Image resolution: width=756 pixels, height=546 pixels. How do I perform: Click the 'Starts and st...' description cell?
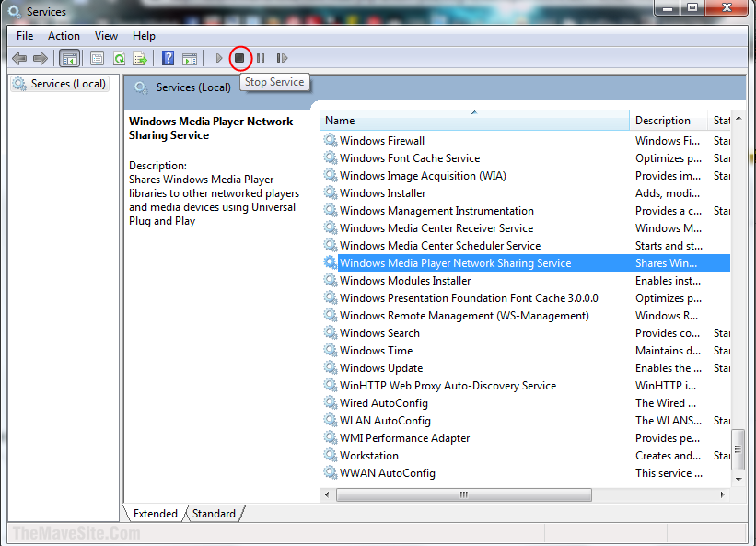[669, 245]
